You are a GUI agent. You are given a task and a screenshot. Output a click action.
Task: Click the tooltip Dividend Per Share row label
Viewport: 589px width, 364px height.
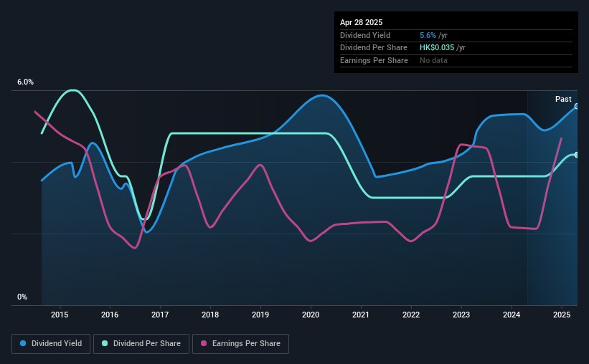point(373,48)
